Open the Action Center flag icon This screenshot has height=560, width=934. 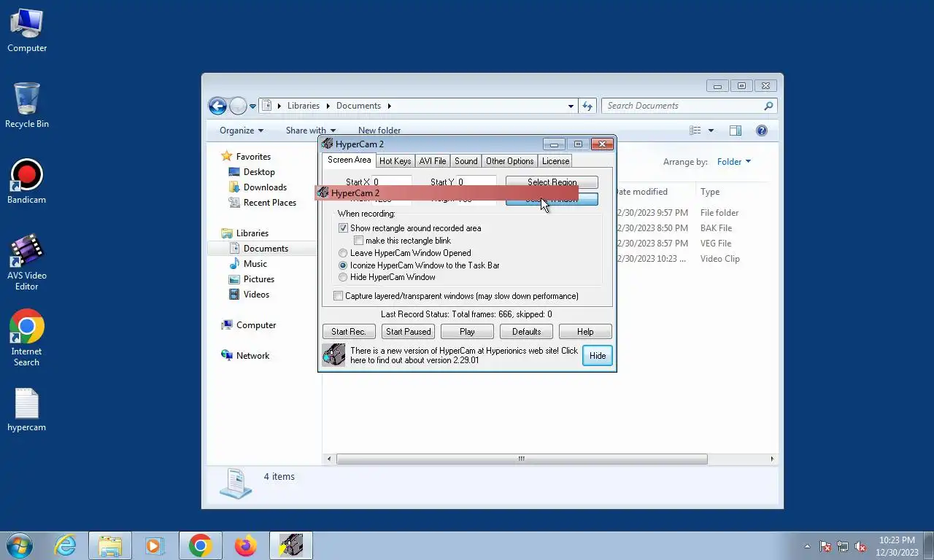[x=825, y=546]
